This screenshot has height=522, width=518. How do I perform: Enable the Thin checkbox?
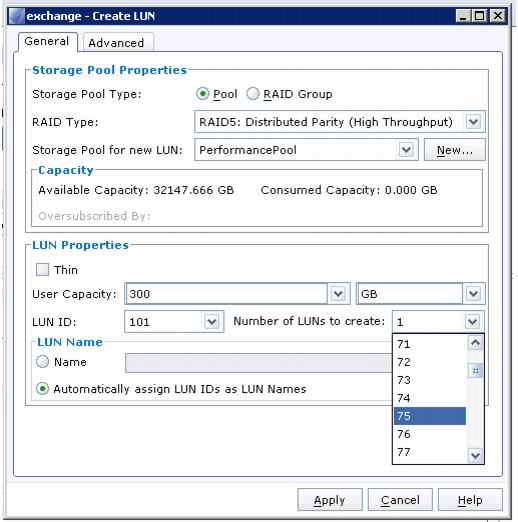click(42, 269)
